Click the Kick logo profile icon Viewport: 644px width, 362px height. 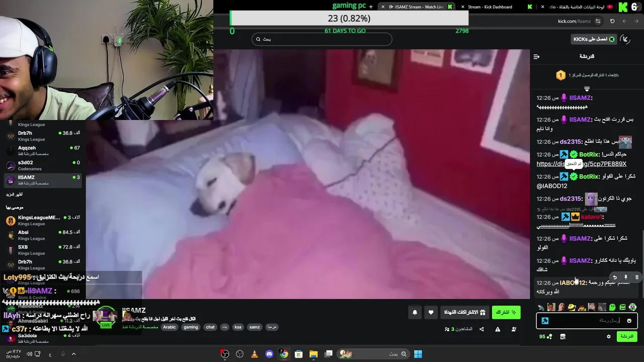pos(625,39)
